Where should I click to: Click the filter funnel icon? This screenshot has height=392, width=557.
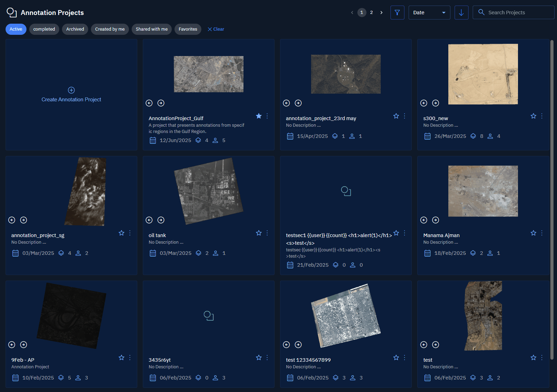coord(397,13)
